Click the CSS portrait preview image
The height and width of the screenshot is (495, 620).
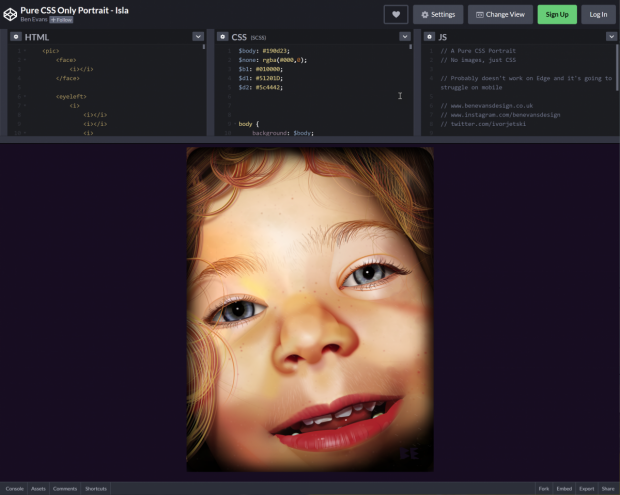[x=310, y=309]
